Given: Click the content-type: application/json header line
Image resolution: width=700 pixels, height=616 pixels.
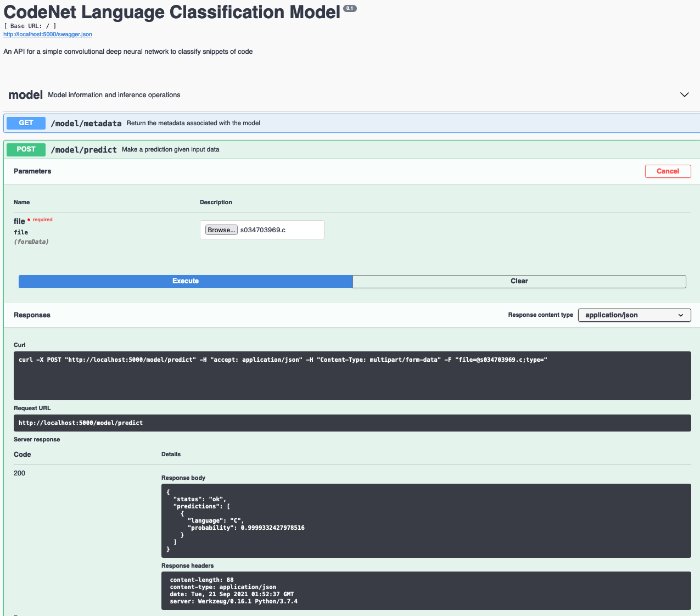Looking at the screenshot, I should tap(223, 587).
